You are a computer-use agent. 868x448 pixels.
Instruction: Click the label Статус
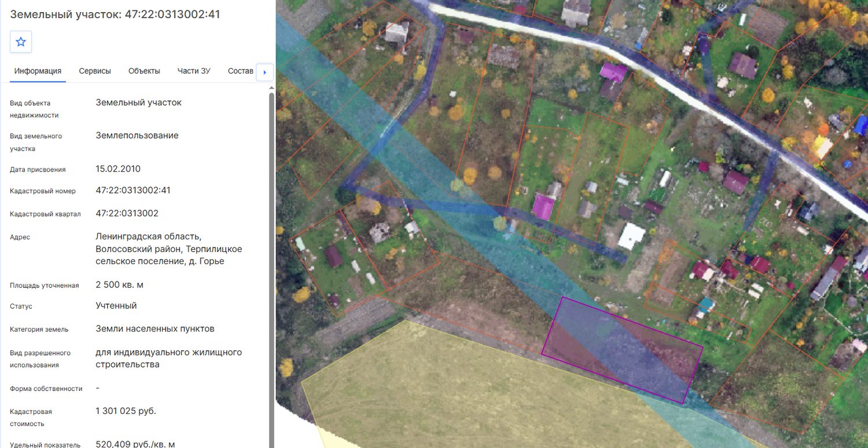coord(21,306)
